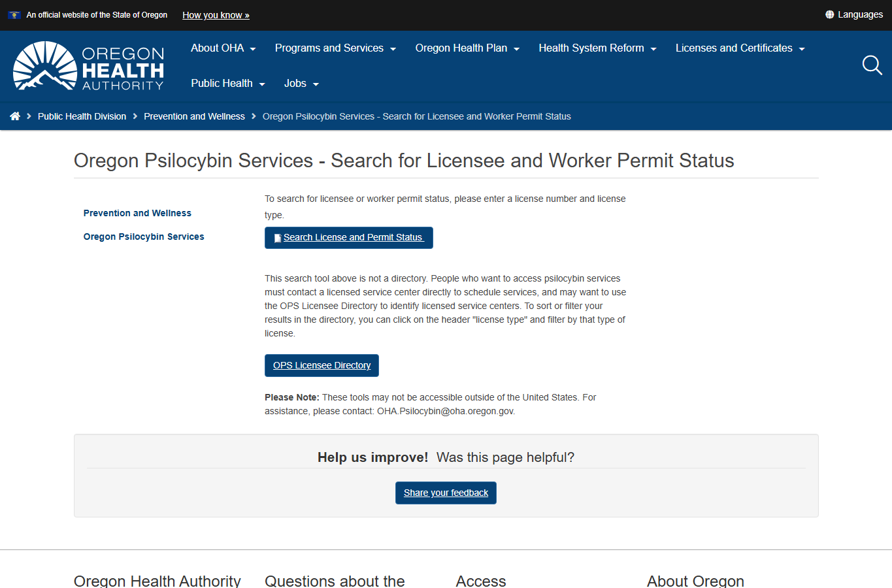Image resolution: width=892 pixels, height=588 pixels.
Task: Select Prevention and Wellness breadcrumb
Action: [194, 116]
